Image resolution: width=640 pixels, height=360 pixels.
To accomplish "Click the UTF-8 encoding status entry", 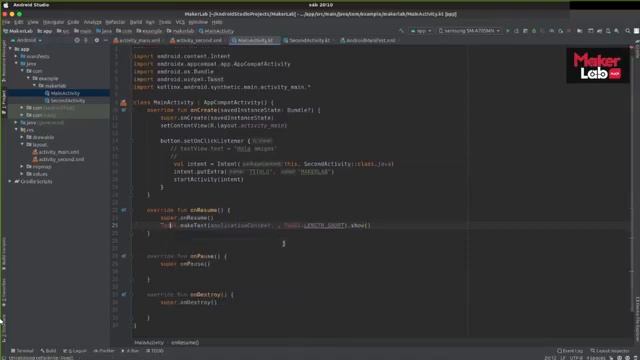I will (x=576, y=358).
